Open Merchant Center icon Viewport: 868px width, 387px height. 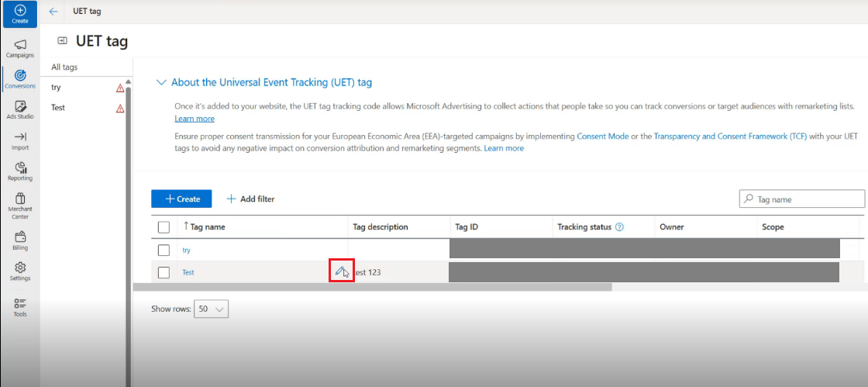click(x=20, y=199)
